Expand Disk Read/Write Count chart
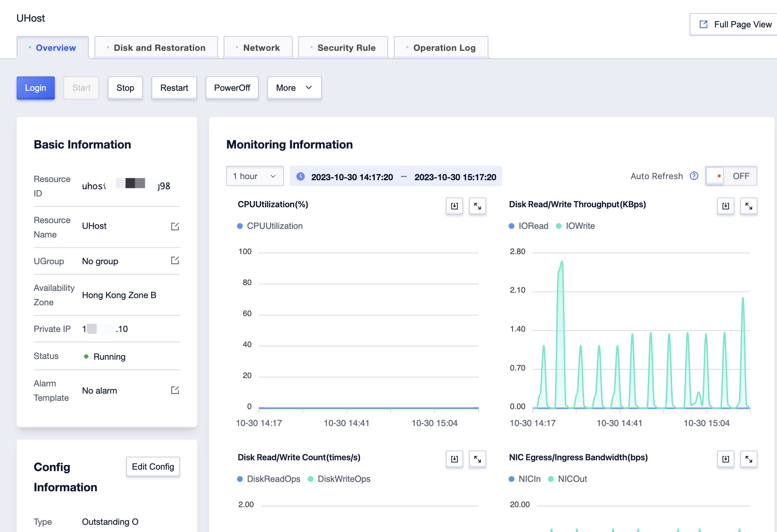777x532 pixels. point(478,459)
